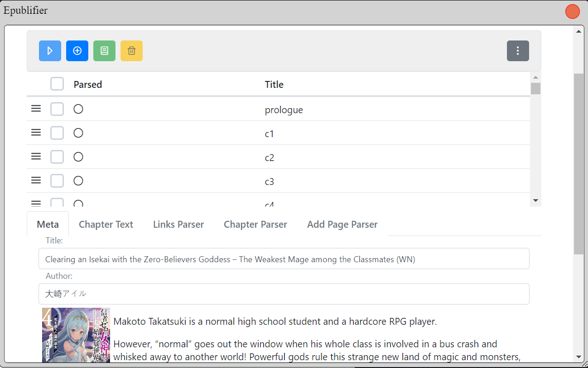This screenshot has height=368, width=588.
Task: Click the book cover thumbnail image
Action: 76,335
